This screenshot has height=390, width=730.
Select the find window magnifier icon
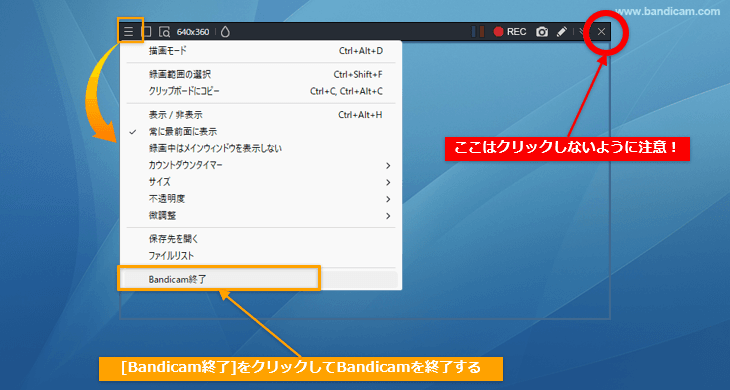[164, 32]
